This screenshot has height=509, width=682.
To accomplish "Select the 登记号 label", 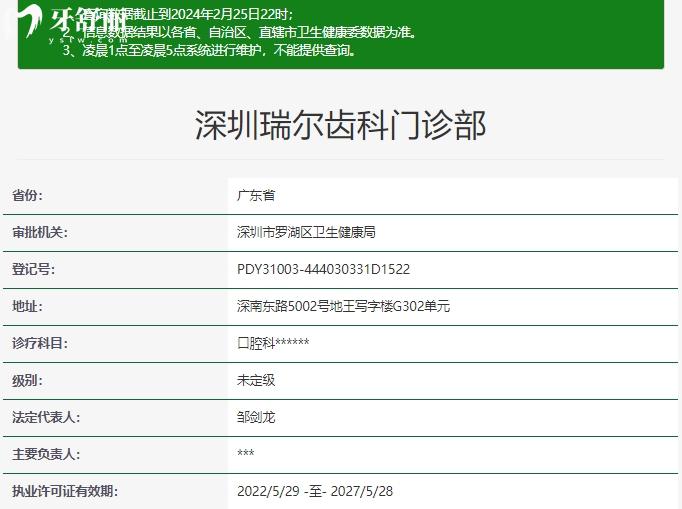I will [x=33, y=269].
